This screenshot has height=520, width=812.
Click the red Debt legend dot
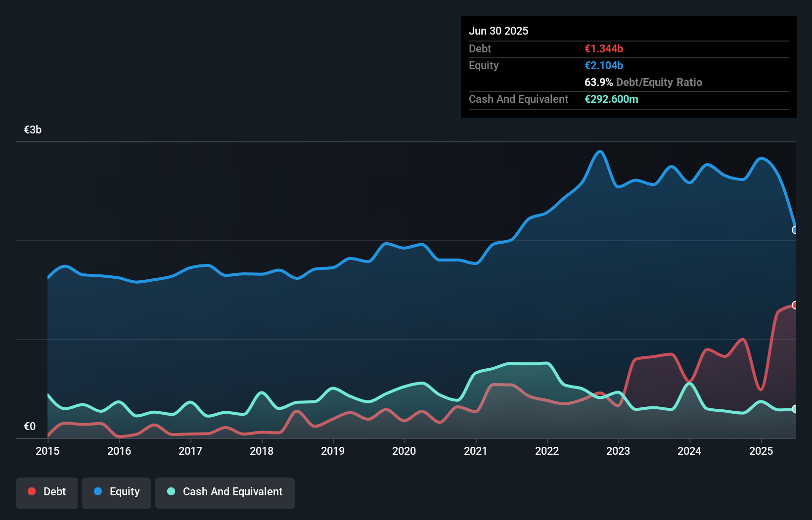[31, 491]
